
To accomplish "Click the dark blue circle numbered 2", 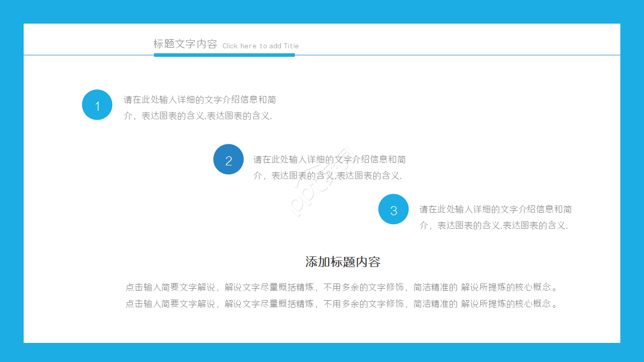I will coord(228,159).
